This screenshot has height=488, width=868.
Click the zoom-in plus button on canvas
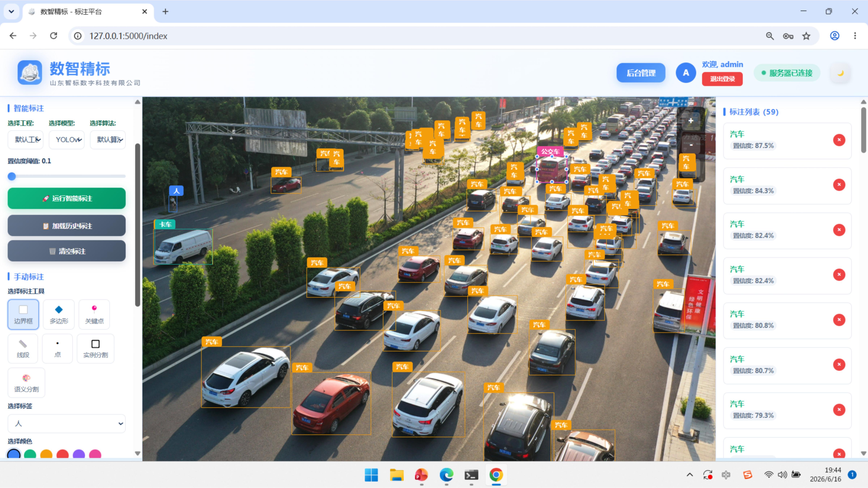click(691, 121)
